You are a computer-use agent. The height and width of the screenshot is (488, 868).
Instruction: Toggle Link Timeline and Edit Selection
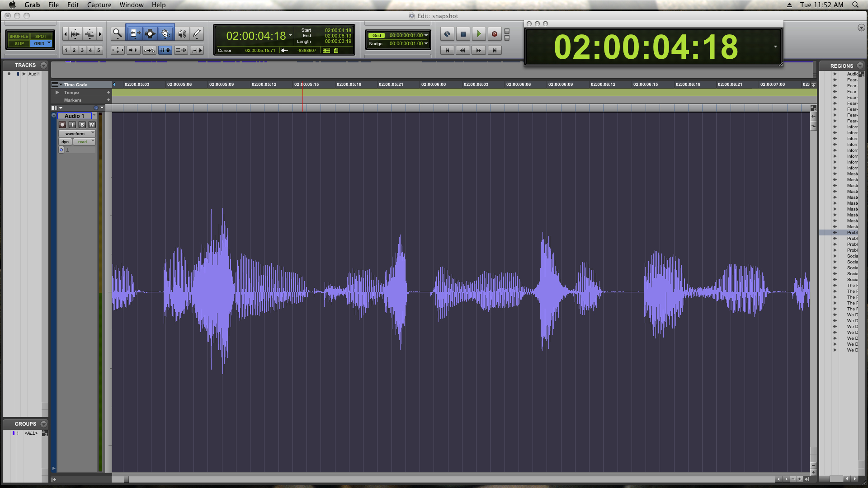coord(165,50)
